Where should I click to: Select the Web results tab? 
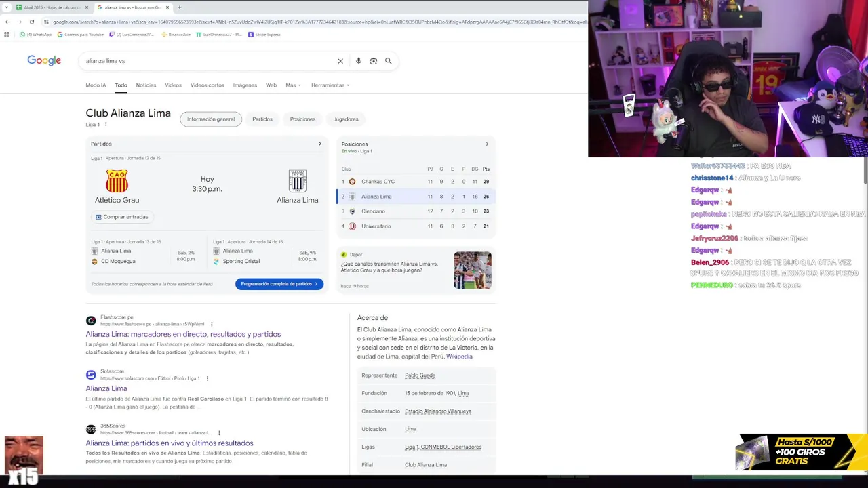271,85
